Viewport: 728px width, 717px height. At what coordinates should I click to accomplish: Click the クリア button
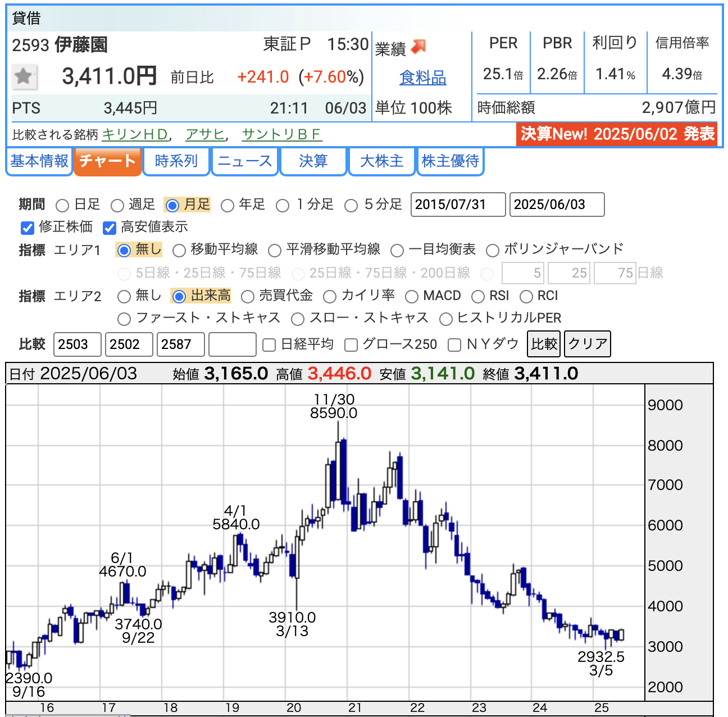(588, 344)
